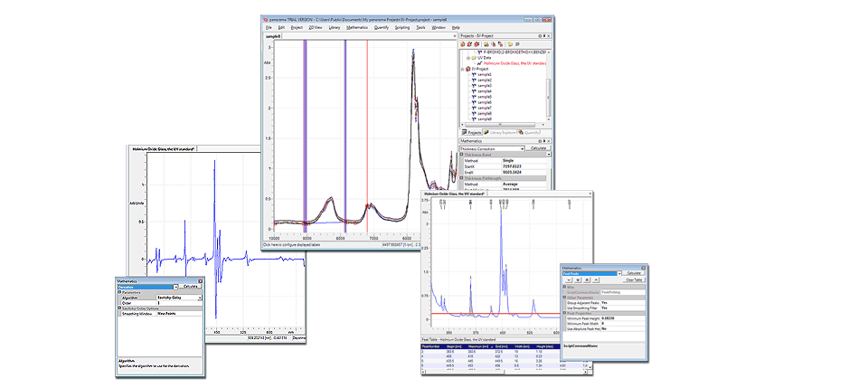Click the Clear Table button

coord(633,279)
